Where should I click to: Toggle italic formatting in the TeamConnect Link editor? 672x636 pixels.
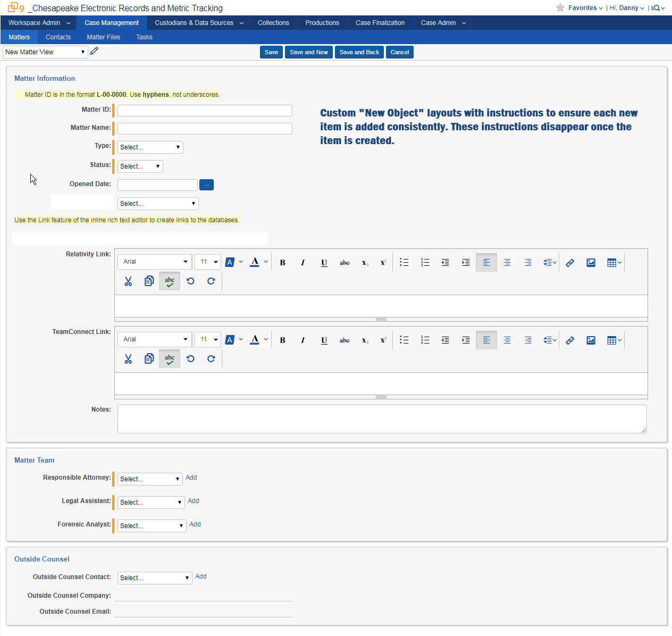[303, 339]
